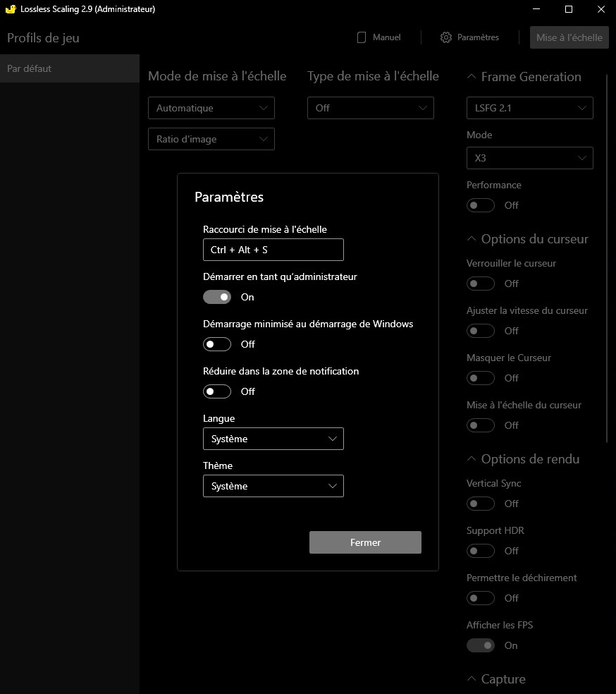Click the right panel vertical scrollbar
The height and width of the screenshot is (694, 616).
[x=607, y=258]
